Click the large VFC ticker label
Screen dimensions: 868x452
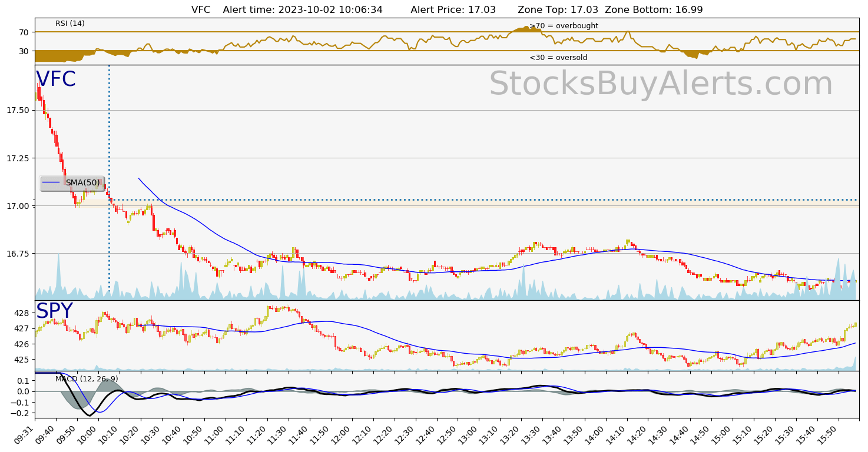pyautogui.click(x=56, y=79)
